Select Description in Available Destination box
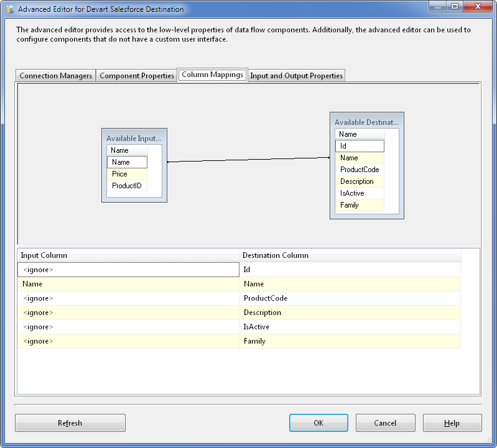Screen dimensions: 497x448 (360, 181)
